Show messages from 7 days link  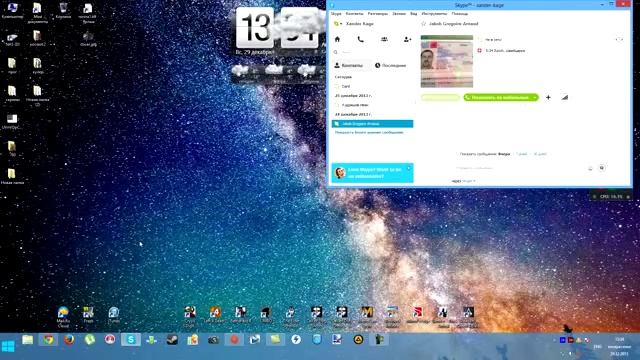click(x=521, y=154)
